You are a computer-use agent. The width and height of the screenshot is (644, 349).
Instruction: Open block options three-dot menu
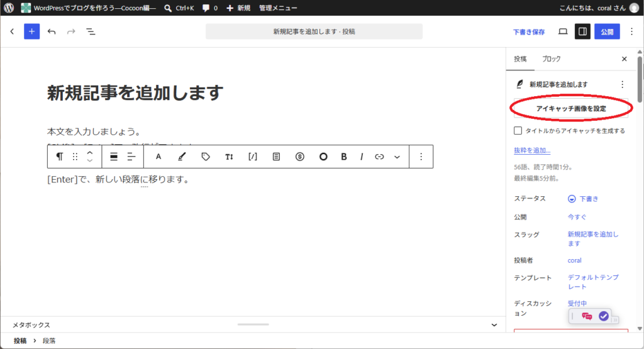click(x=421, y=157)
